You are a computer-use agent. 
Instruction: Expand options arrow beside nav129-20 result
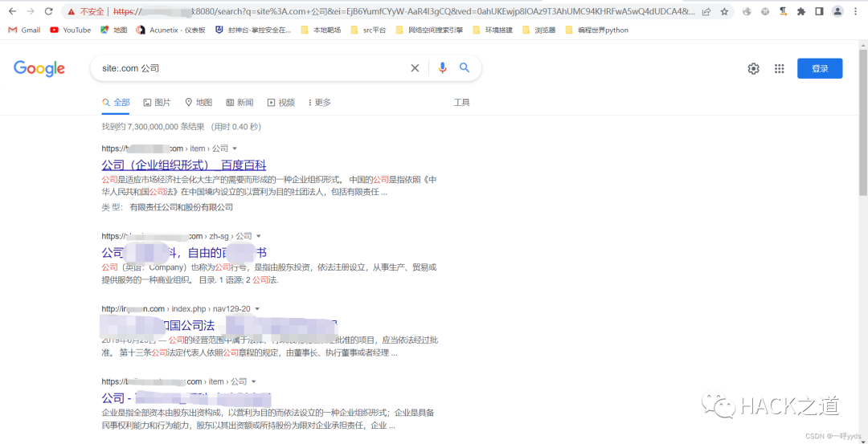pyautogui.click(x=257, y=309)
